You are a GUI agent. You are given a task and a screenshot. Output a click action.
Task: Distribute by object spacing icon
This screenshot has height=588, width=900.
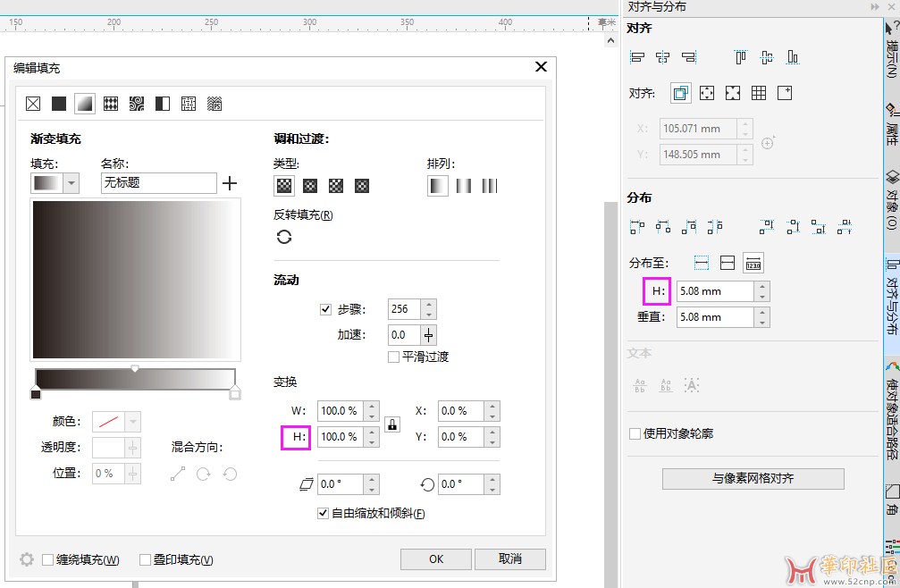(753, 263)
